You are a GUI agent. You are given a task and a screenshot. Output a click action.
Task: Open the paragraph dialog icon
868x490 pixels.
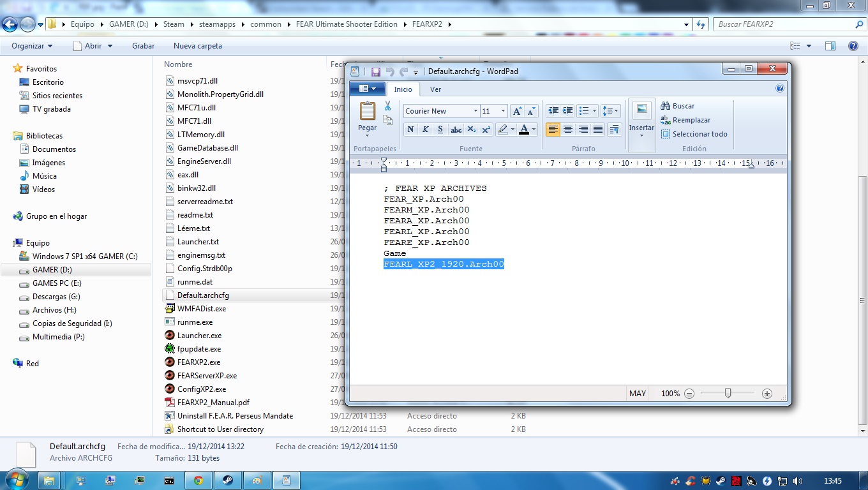(614, 130)
